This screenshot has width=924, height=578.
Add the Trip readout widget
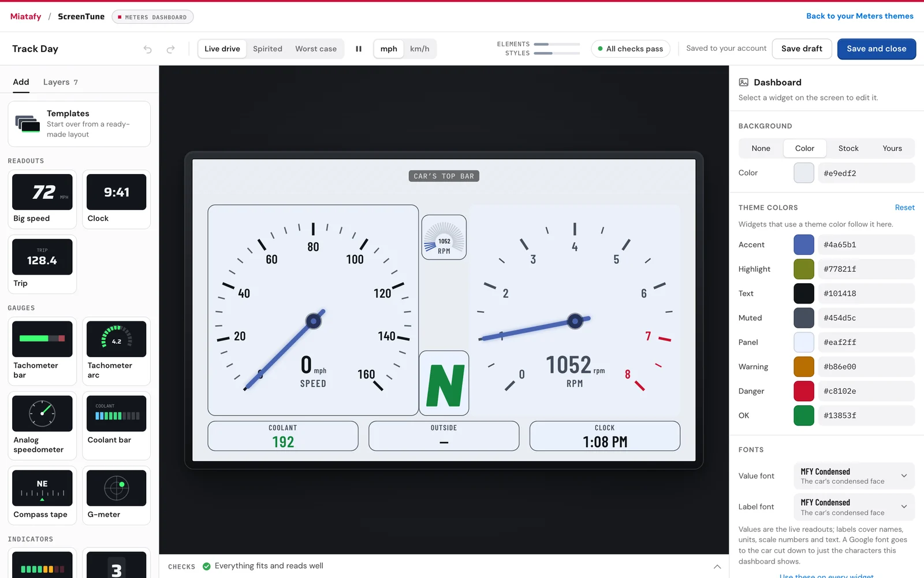[42, 264]
